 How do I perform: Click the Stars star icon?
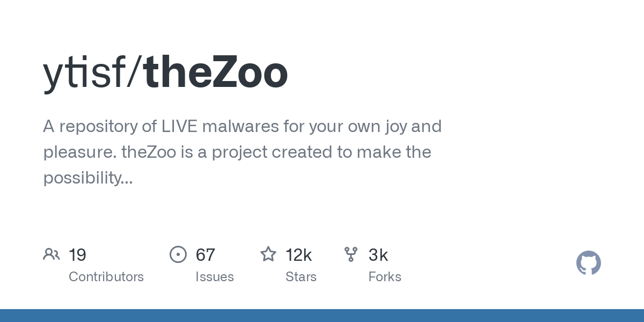(x=268, y=254)
